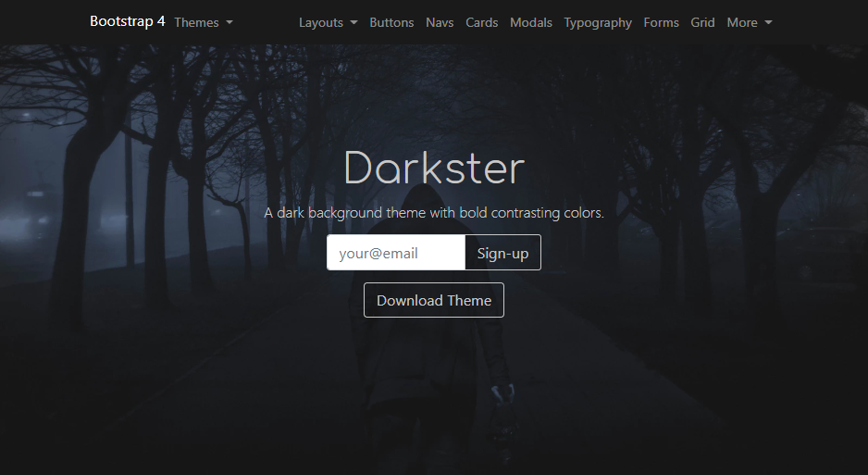Focus the your@email input field
The image size is (868, 475).
[396, 253]
